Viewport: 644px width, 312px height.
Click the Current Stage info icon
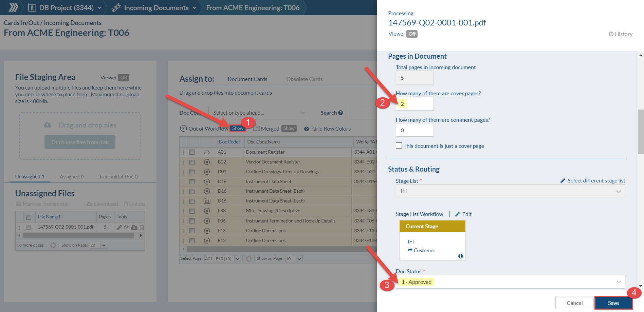pyautogui.click(x=460, y=256)
